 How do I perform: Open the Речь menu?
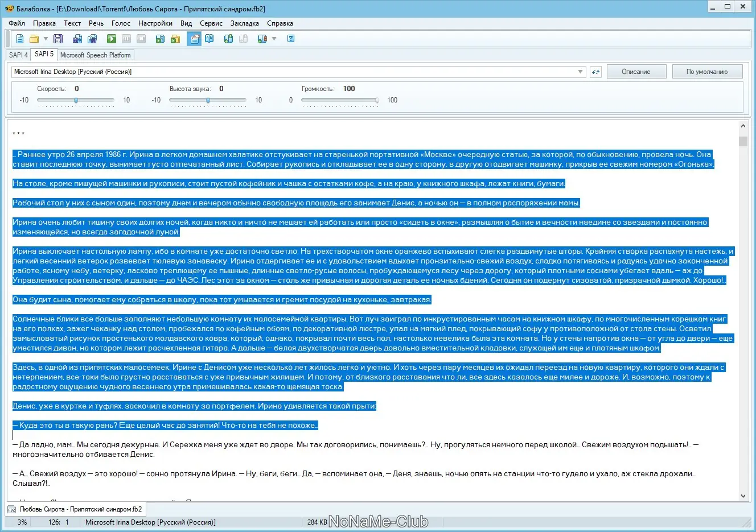[96, 23]
